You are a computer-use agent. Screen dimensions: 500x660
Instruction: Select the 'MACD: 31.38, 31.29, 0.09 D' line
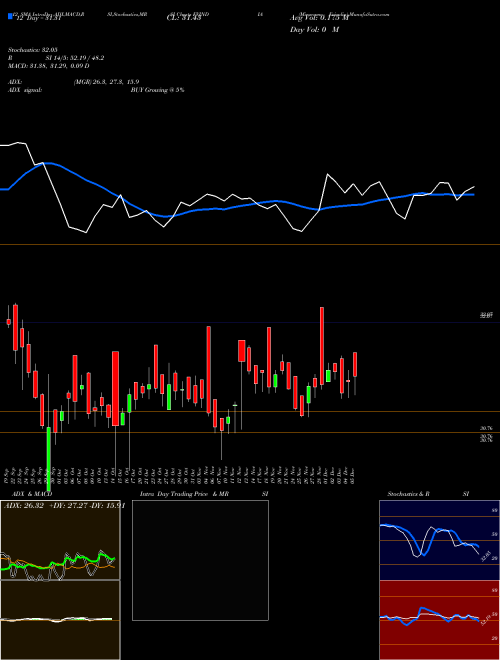pyautogui.click(x=48, y=66)
